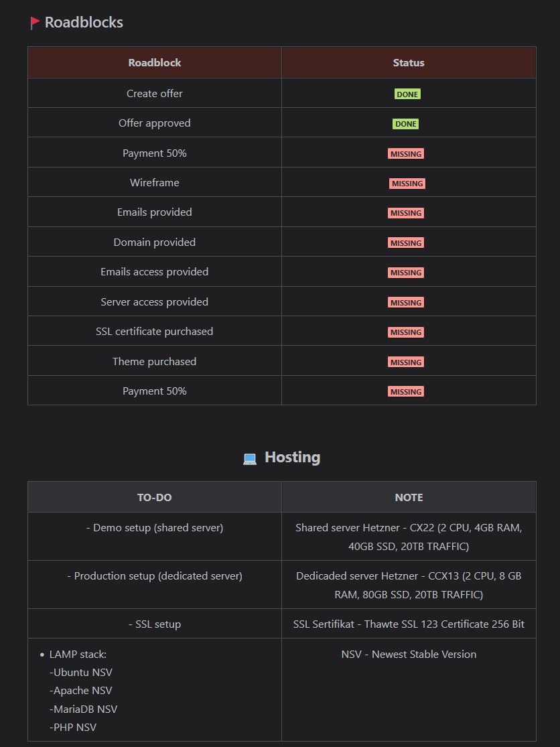
Task: Click MISSING status for SSL certificate purchased
Action: point(406,332)
